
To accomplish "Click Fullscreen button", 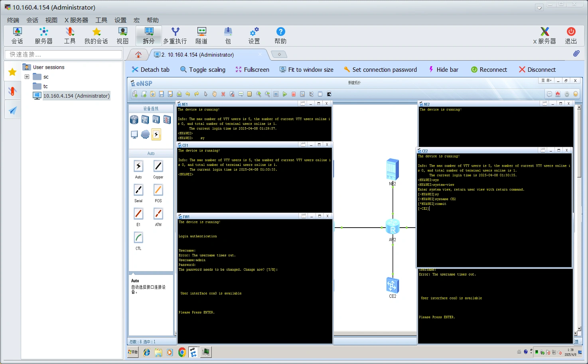I will tap(252, 69).
